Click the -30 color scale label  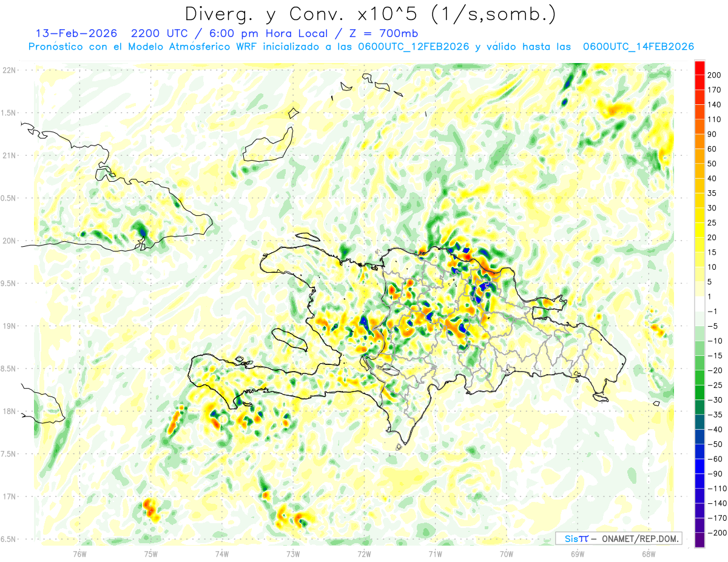click(714, 400)
